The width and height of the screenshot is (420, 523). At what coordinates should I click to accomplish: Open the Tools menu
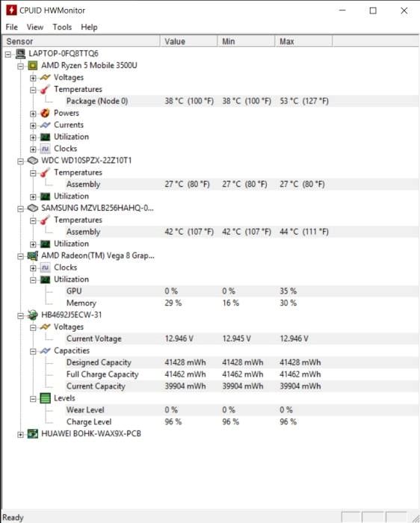point(62,27)
